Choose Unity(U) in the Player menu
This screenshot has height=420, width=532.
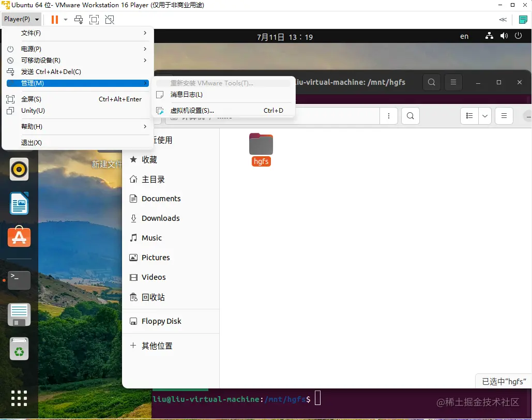click(78, 111)
